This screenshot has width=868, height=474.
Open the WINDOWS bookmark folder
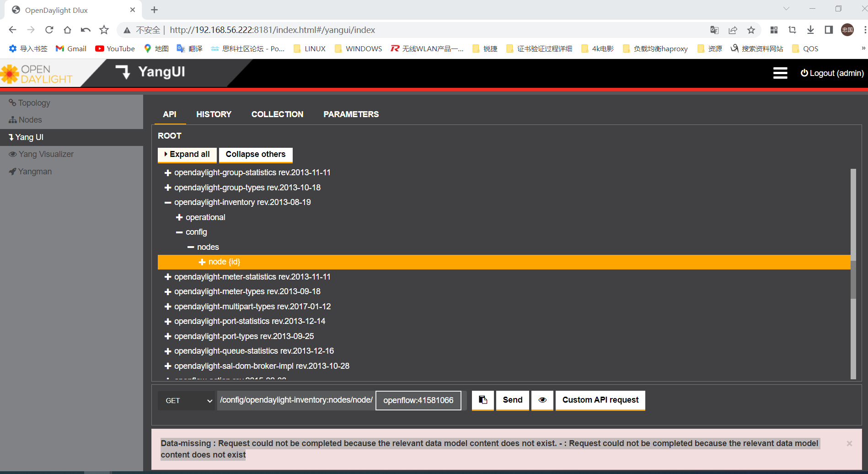pyautogui.click(x=359, y=48)
